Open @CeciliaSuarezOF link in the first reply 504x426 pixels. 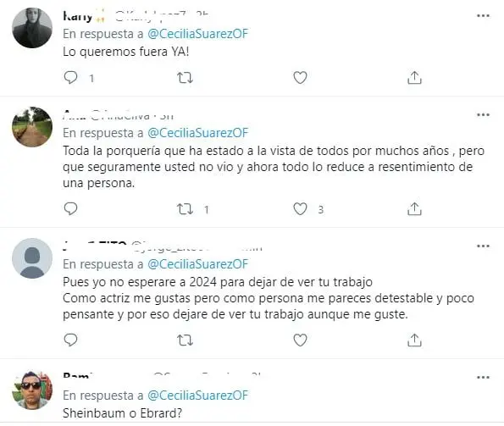coord(197,34)
